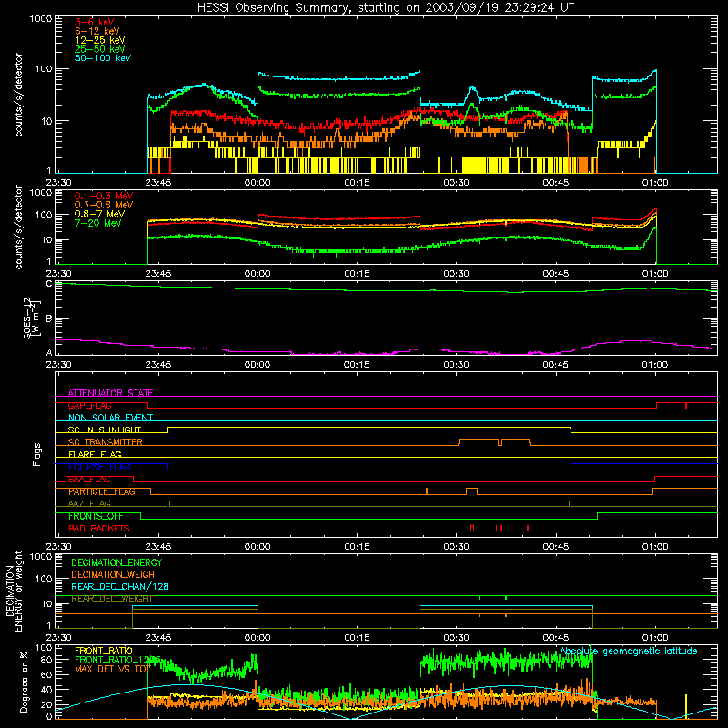The image size is (728, 728).
Task: Click the PARTICLE_FLAG raised pulse near 00:32
Action: [471, 489]
